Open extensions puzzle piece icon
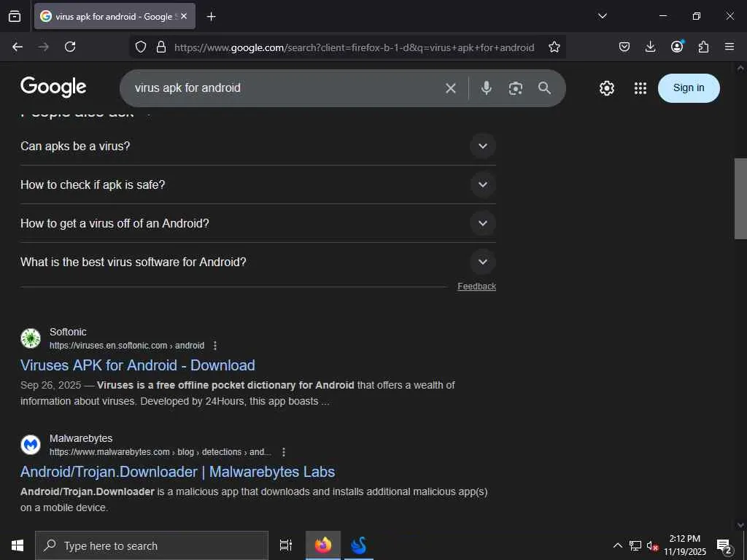 click(703, 47)
